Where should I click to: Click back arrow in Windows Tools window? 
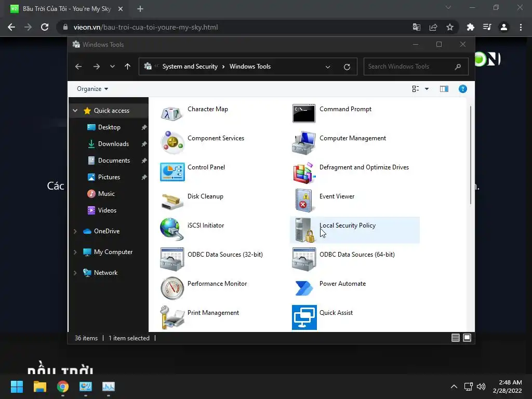pos(78,66)
